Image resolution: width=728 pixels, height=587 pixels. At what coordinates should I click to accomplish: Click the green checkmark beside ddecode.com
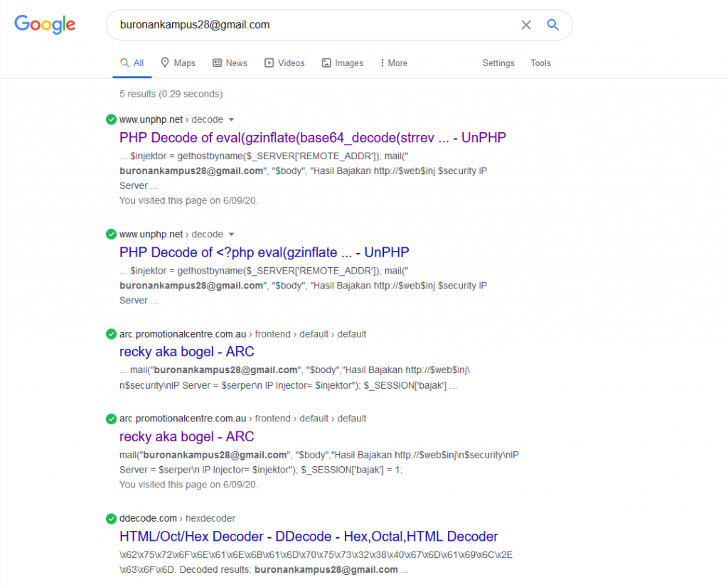click(x=111, y=518)
